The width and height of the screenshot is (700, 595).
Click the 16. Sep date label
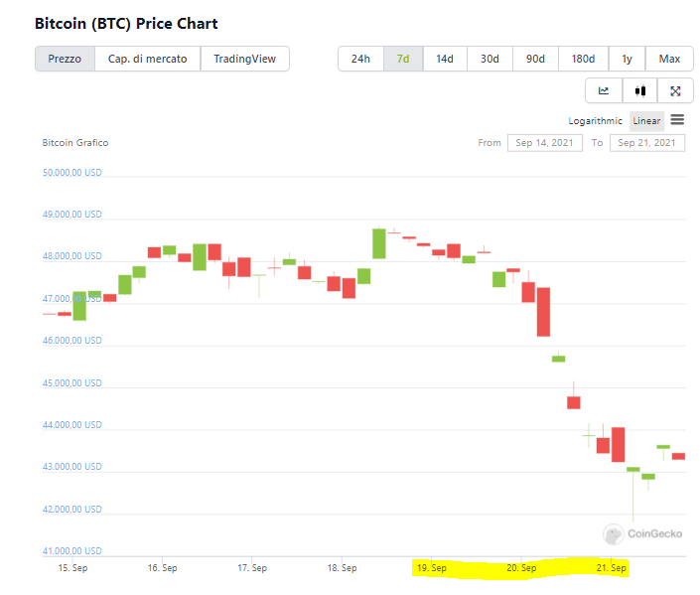coord(163,568)
